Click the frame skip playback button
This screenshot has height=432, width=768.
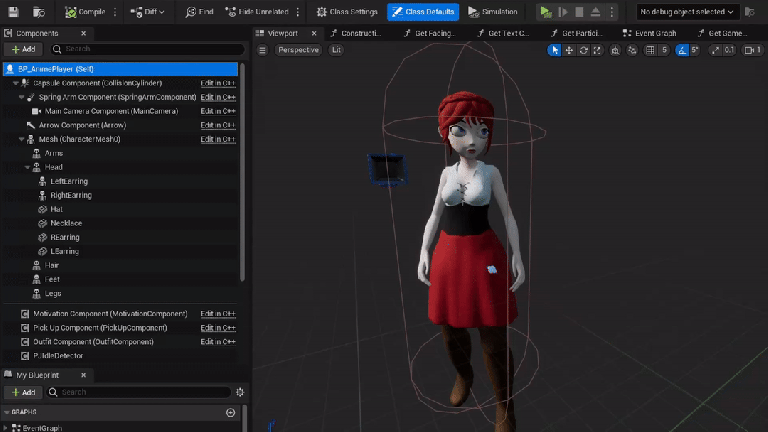click(563, 12)
